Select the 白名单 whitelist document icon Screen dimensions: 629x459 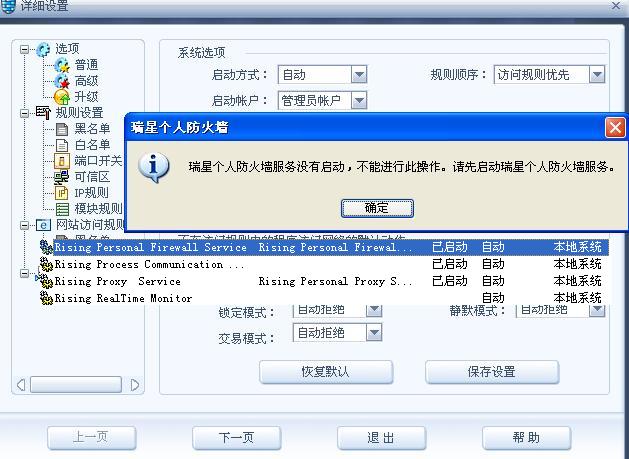(62, 145)
